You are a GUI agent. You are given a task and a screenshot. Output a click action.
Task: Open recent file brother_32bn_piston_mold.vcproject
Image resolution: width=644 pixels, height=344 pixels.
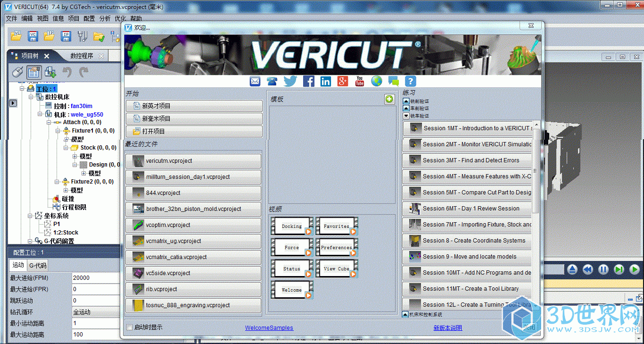tap(193, 209)
